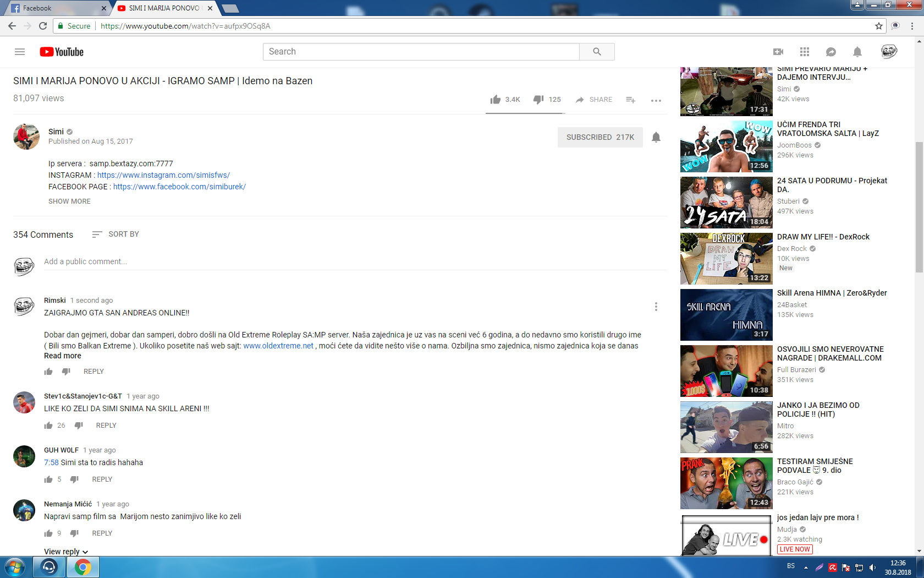Image resolution: width=924 pixels, height=578 pixels.
Task: Jump to 7:58 timestamp in comment
Action: tap(51, 462)
